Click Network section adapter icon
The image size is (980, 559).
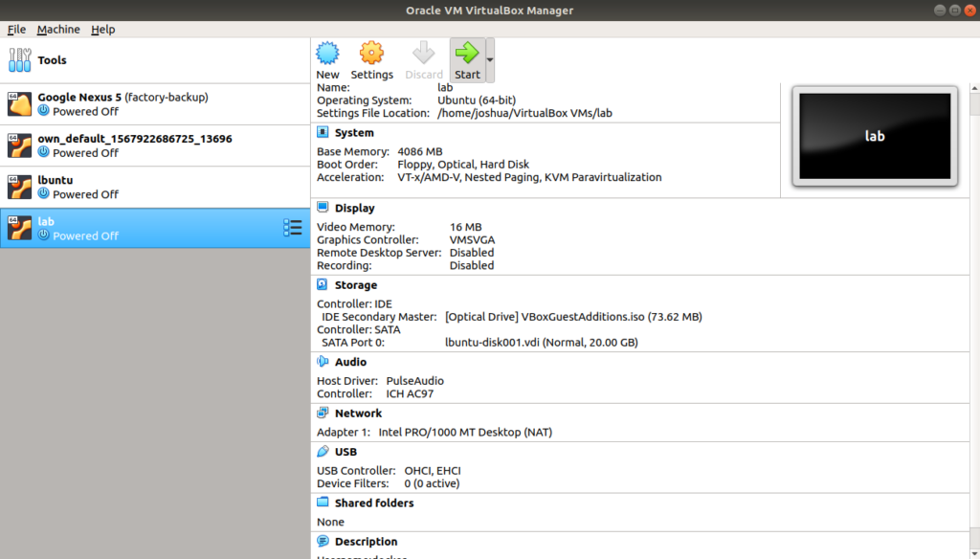323,413
